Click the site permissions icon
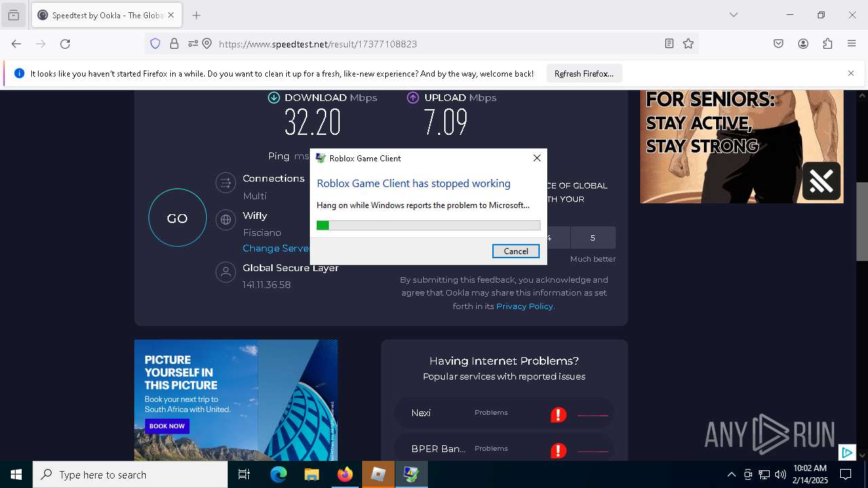Screen dimensions: 868x488 click(193, 44)
